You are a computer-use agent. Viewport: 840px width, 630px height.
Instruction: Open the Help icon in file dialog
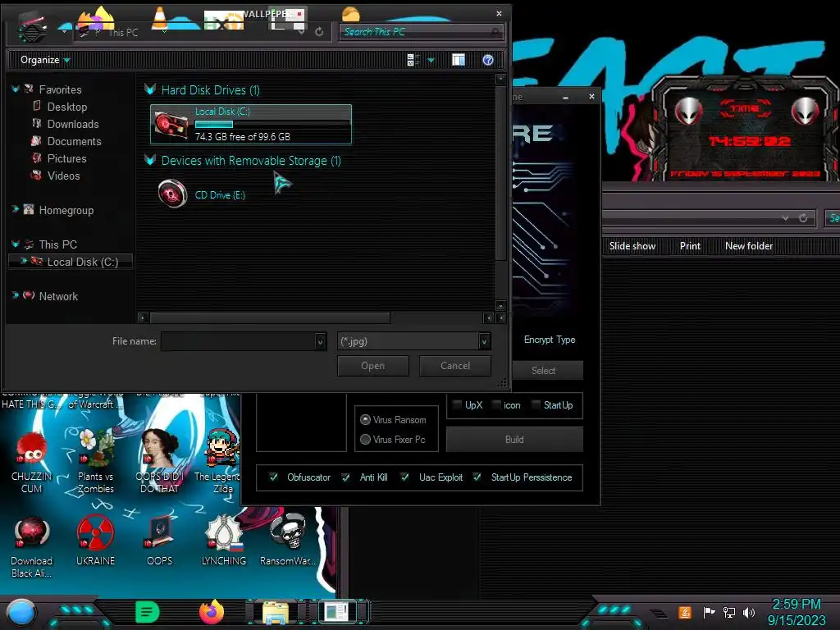(487, 60)
